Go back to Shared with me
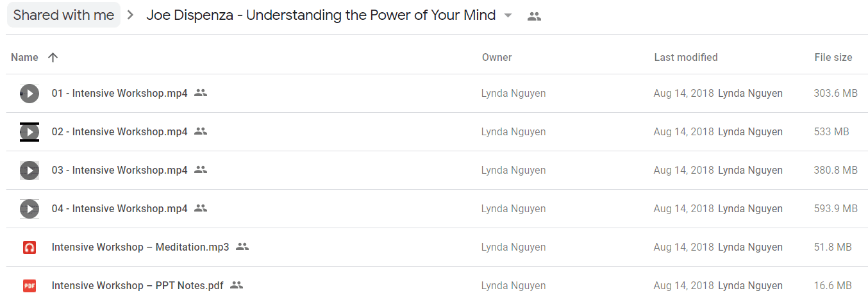 click(x=63, y=15)
